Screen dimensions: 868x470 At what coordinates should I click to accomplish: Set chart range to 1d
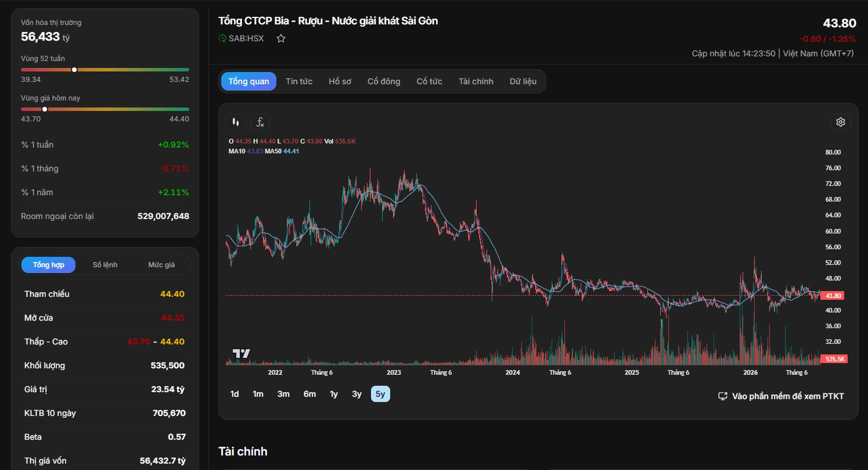point(235,394)
